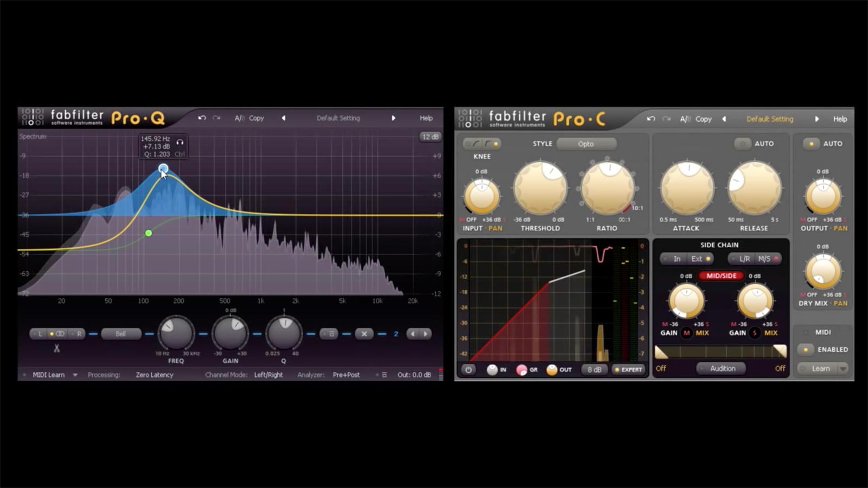
Task: Expand MIDI Learn dropdown arrow in Pro-Q
Action: (75, 375)
